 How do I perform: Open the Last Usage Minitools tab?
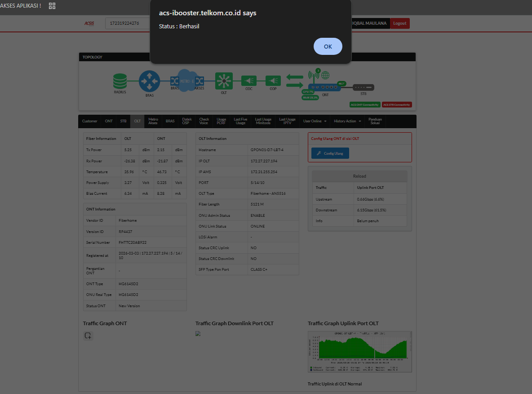coord(263,121)
